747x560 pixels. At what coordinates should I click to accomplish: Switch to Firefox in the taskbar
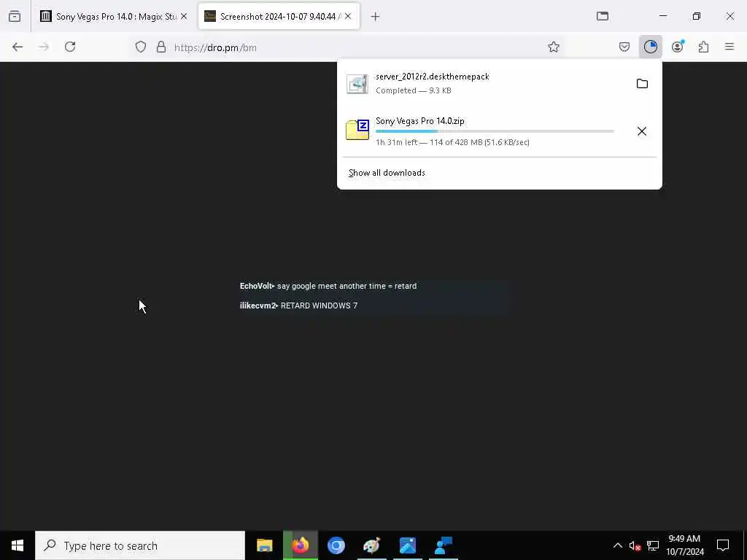pos(300,545)
